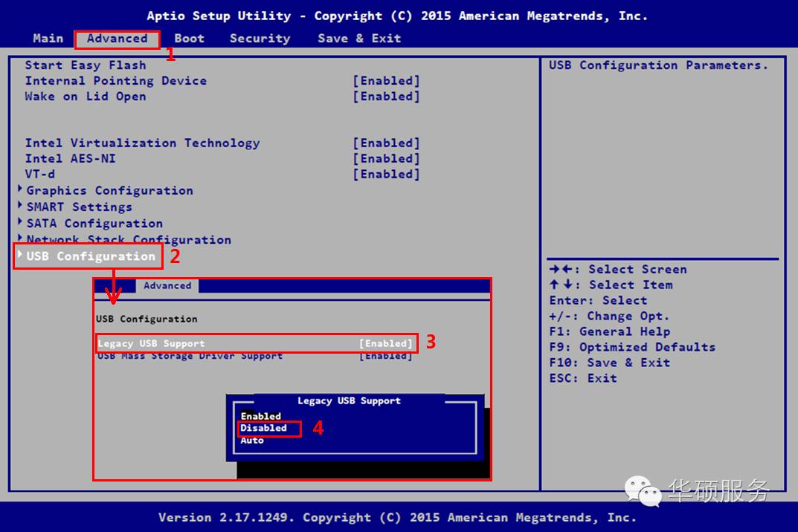Click the ESC: Exit hint
Screen dimensions: 798x532
583,378
